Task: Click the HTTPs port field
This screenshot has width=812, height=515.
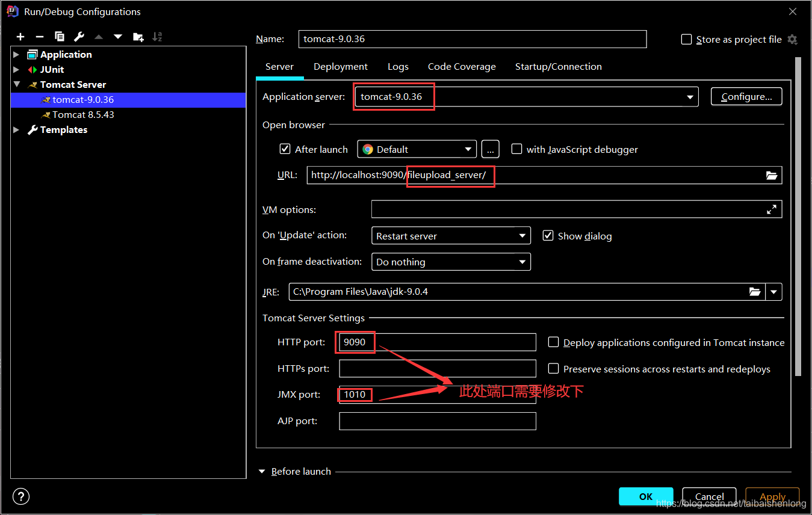Action: click(438, 368)
